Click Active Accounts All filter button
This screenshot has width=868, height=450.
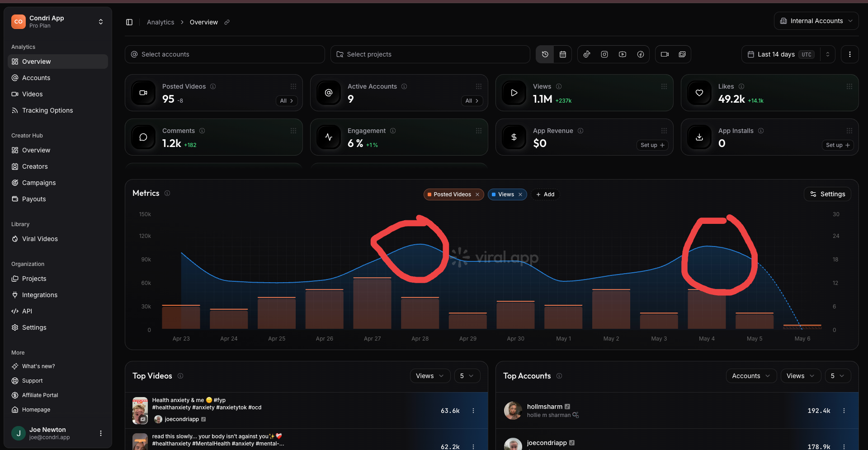tap(472, 101)
